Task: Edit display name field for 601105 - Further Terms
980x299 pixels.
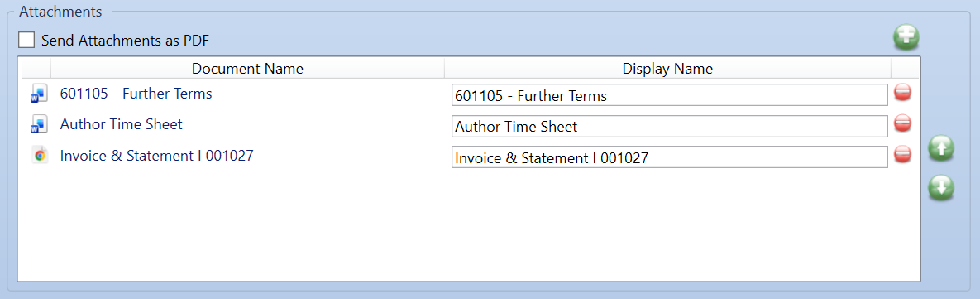Action: point(669,96)
